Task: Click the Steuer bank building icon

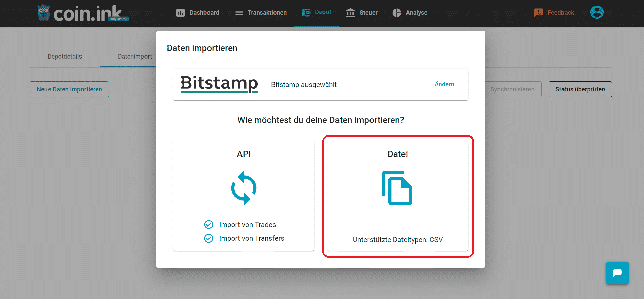Action: 350,13
